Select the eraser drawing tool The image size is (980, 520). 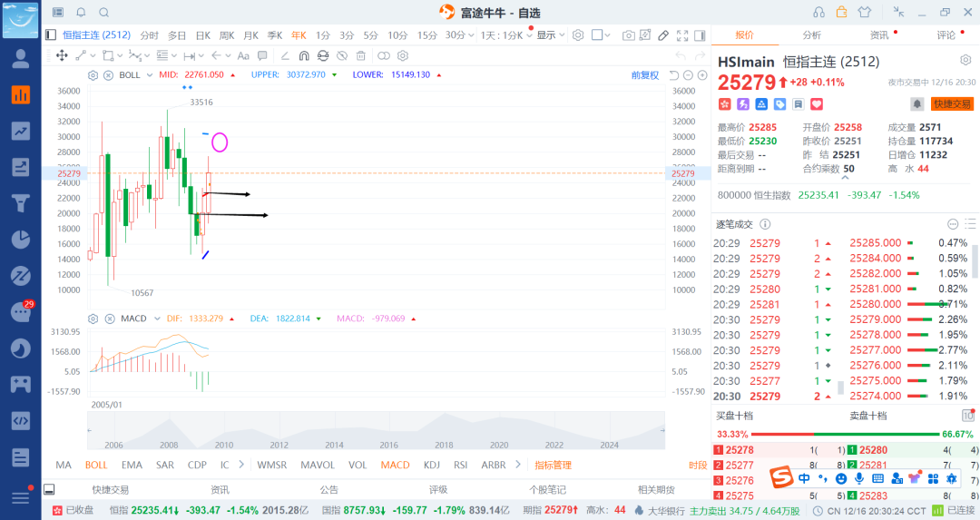pos(663,35)
